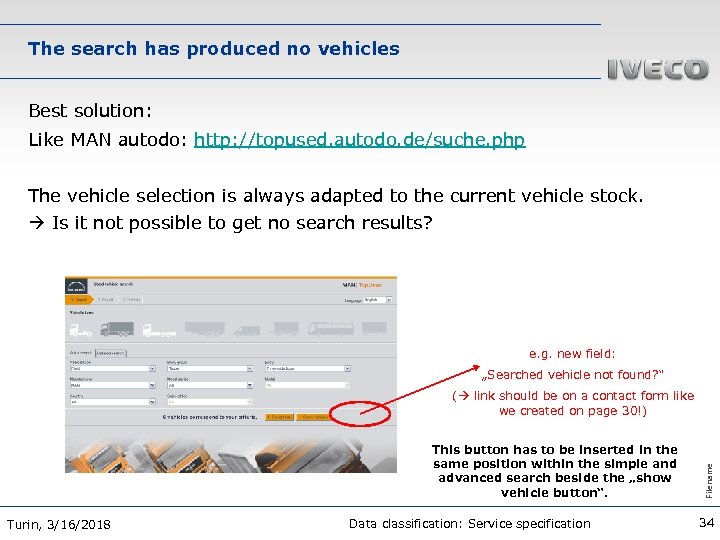The image size is (720, 540).
Task: Switch to the Quick search tab
Action: pos(80,353)
